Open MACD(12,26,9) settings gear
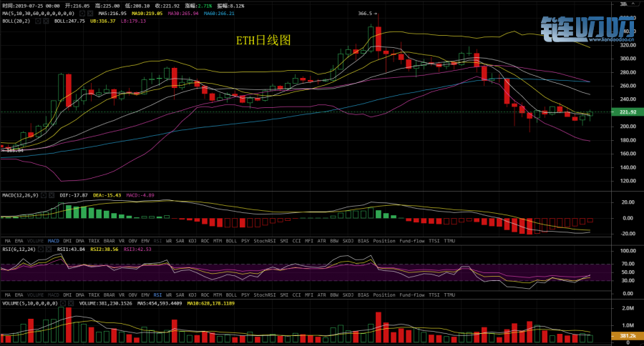Screen dimensions: 644x346 [x=44, y=195]
